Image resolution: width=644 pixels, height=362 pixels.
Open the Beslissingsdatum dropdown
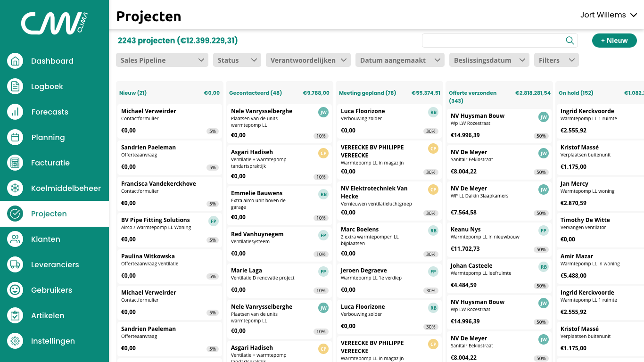tap(489, 60)
